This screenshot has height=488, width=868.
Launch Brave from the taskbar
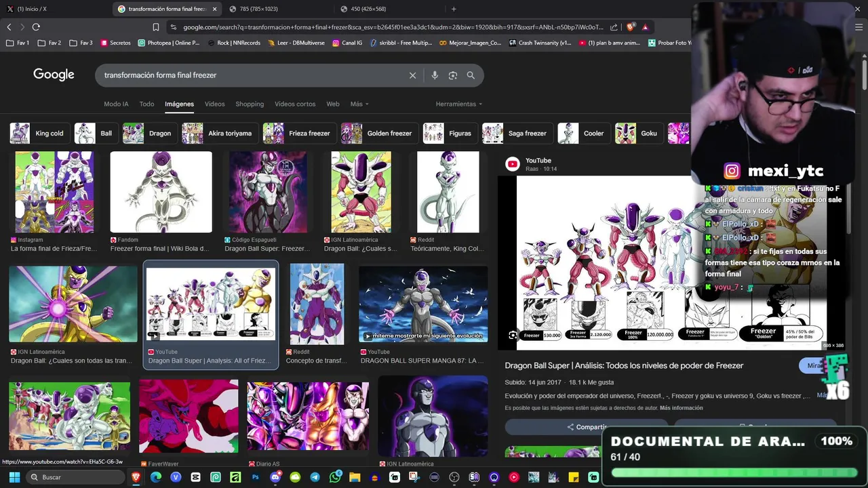tap(136, 477)
